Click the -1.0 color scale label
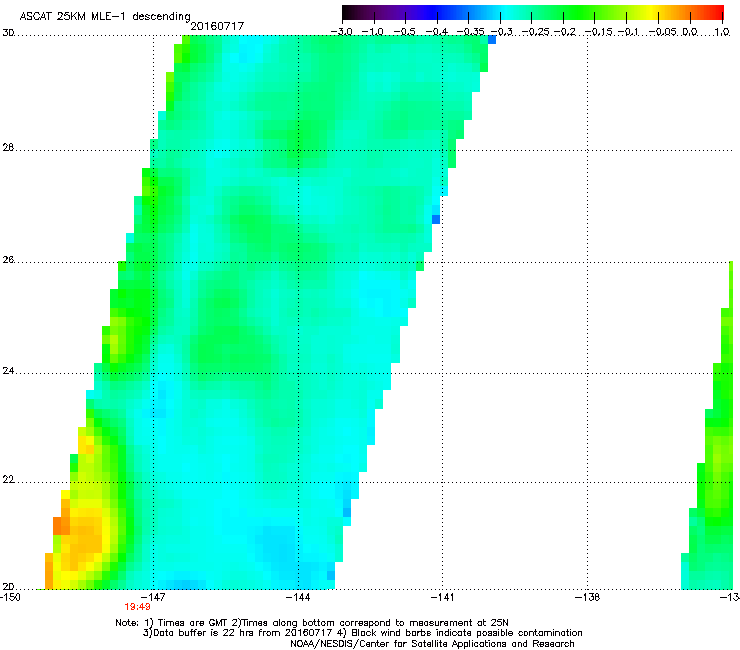The image size is (740, 650). [373, 32]
